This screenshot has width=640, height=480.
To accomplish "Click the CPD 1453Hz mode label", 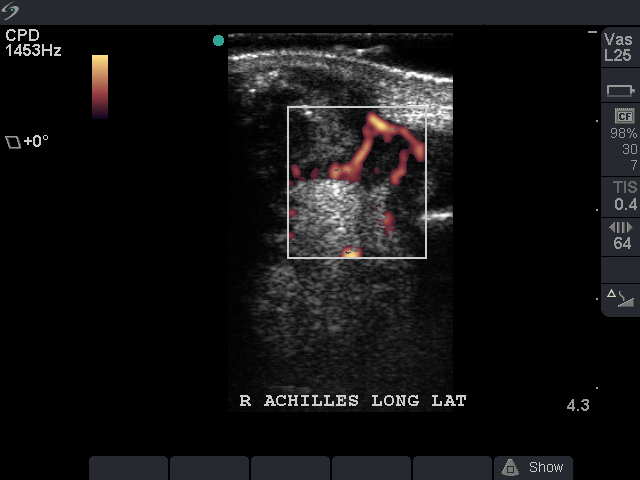I will (x=33, y=43).
